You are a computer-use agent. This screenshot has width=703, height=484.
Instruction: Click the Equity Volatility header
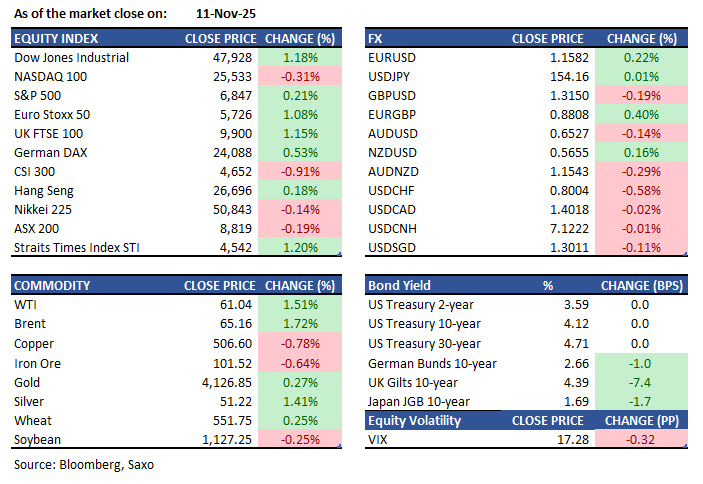[415, 421]
